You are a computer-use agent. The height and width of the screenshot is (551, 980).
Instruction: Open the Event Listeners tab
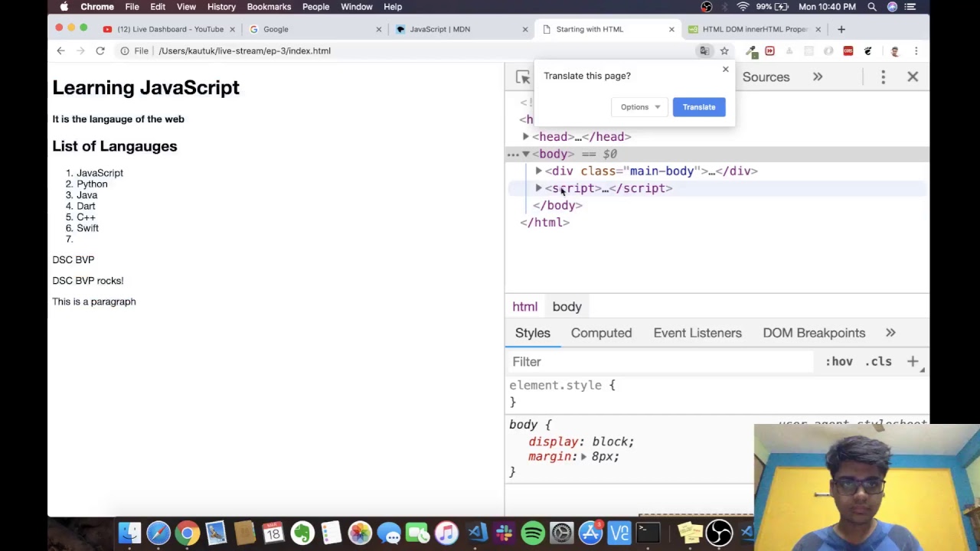697,333
